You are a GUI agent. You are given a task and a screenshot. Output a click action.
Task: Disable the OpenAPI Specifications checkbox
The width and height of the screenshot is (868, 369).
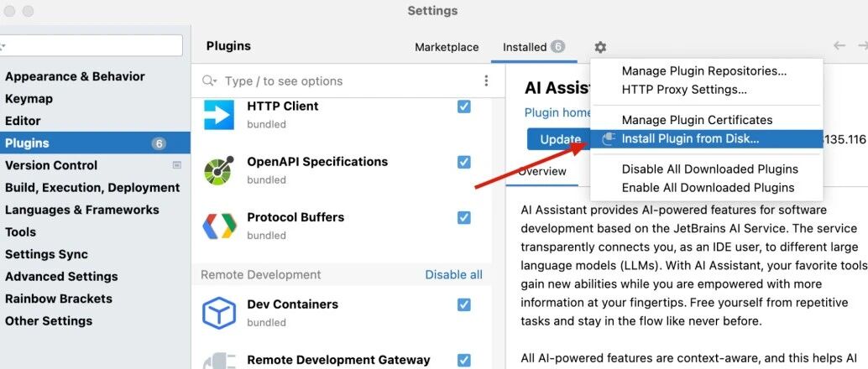[x=464, y=162]
